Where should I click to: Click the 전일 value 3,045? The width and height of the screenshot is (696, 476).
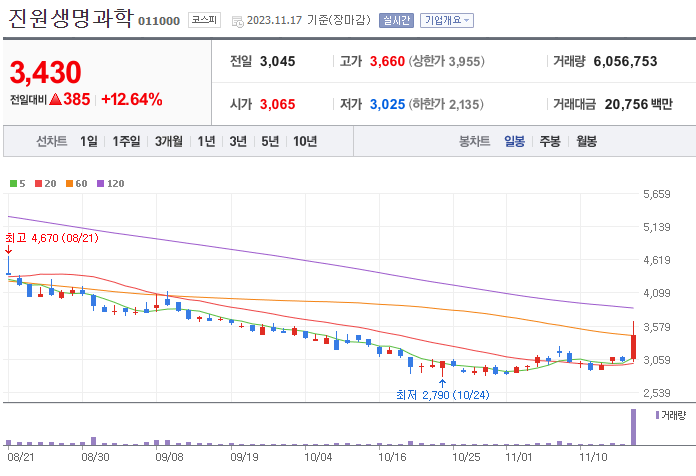(x=277, y=61)
